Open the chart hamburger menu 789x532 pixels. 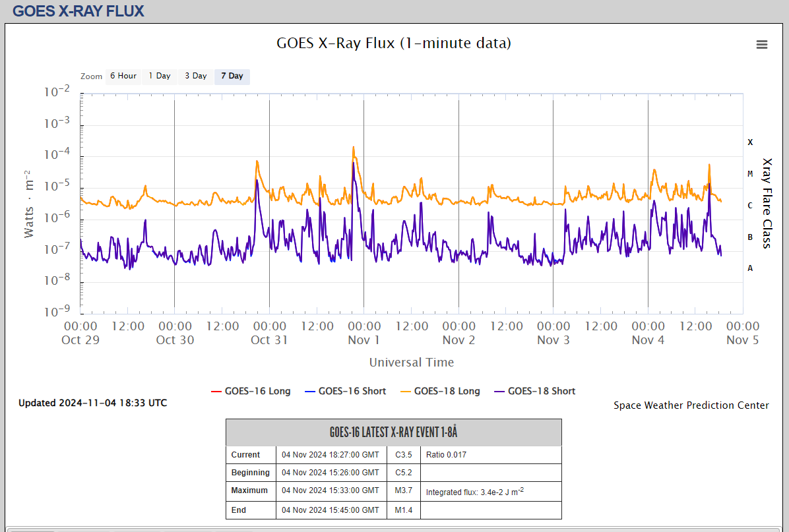click(762, 44)
